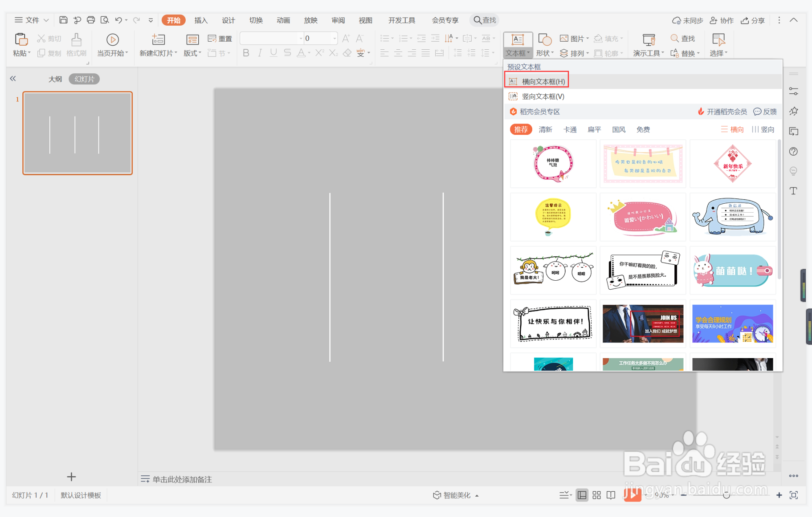Click the 反馈 feedback button
The width and height of the screenshot is (812, 517).
[765, 112]
